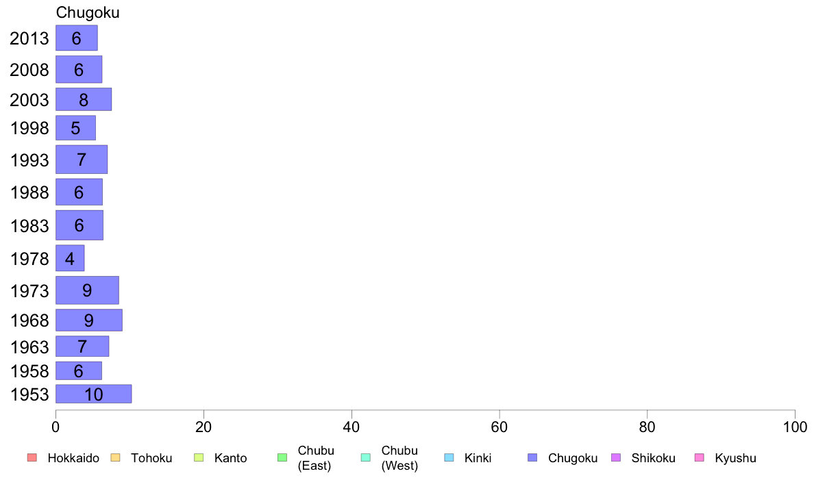Select the Chubu (West) teal legend swatch
The width and height of the screenshot is (814, 504).
point(365,457)
